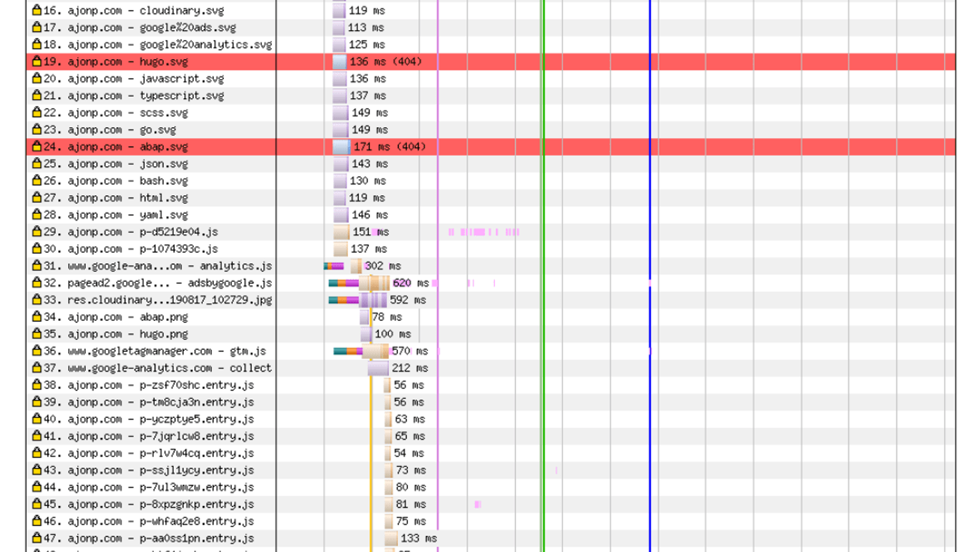Click the padlock for adsbygoogle.js request
The height and width of the screenshot is (552, 980).
pos(36,283)
